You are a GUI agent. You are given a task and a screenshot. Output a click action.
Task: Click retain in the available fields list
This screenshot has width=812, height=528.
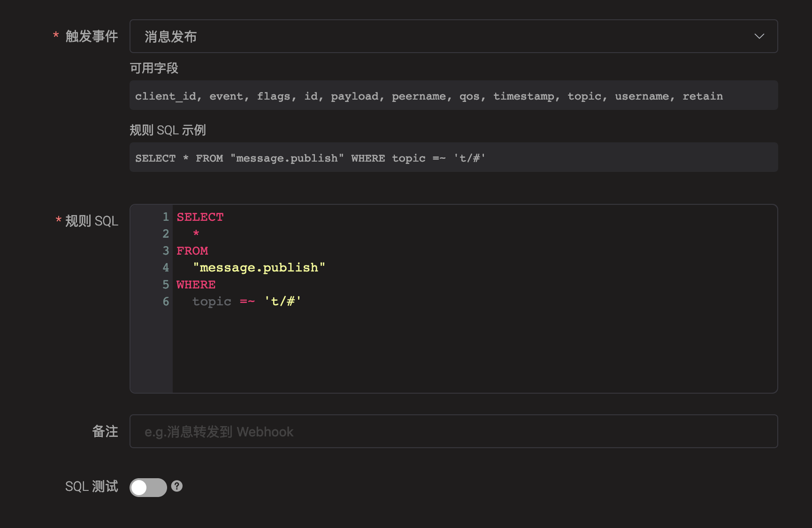[x=702, y=96]
